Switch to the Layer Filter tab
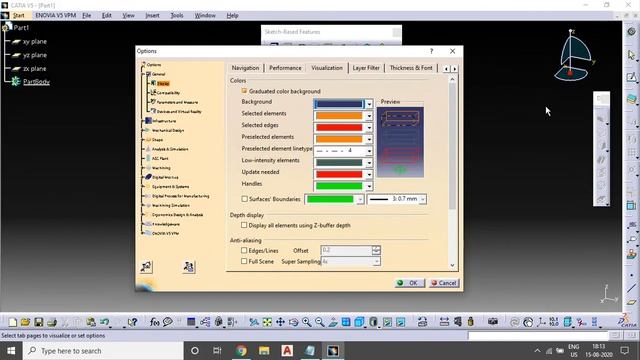This screenshot has width=640, height=360. coord(366,68)
